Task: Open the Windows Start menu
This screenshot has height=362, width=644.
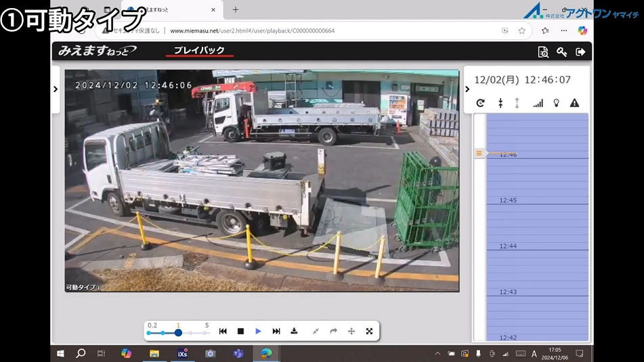Action: 60,353
